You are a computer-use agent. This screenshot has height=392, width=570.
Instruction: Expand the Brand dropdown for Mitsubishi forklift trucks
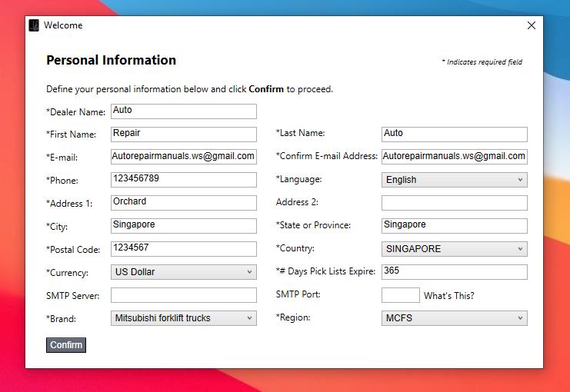[x=184, y=318]
